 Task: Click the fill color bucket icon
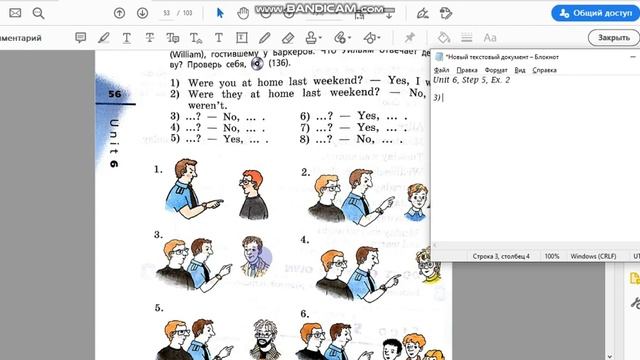tap(444, 38)
